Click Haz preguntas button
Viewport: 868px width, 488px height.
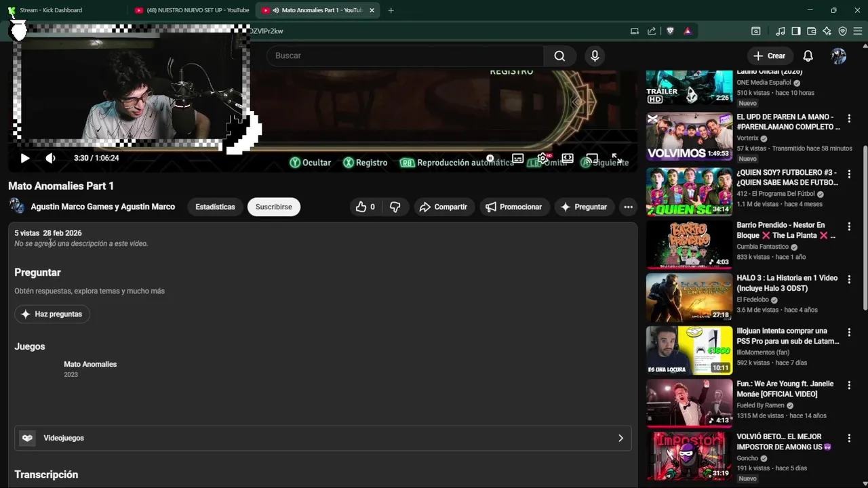click(52, 314)
